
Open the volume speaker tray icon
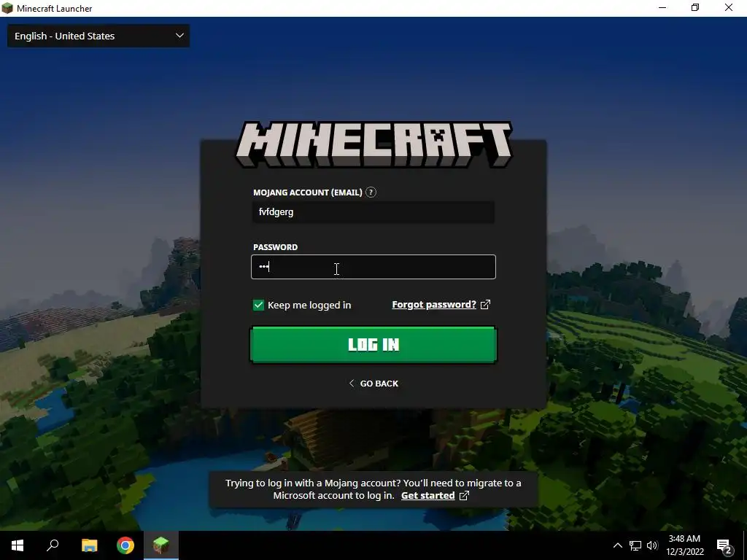[x=652, y=545]
